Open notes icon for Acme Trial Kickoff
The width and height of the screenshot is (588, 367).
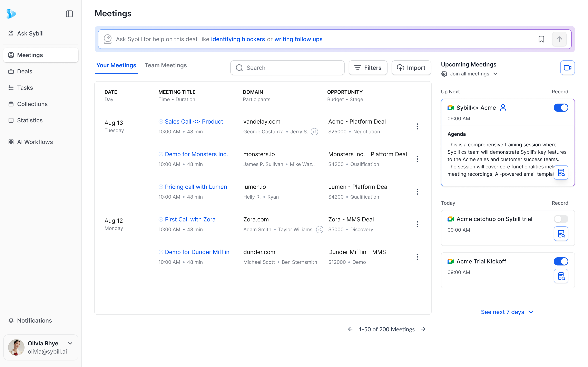tap(561, 276)
